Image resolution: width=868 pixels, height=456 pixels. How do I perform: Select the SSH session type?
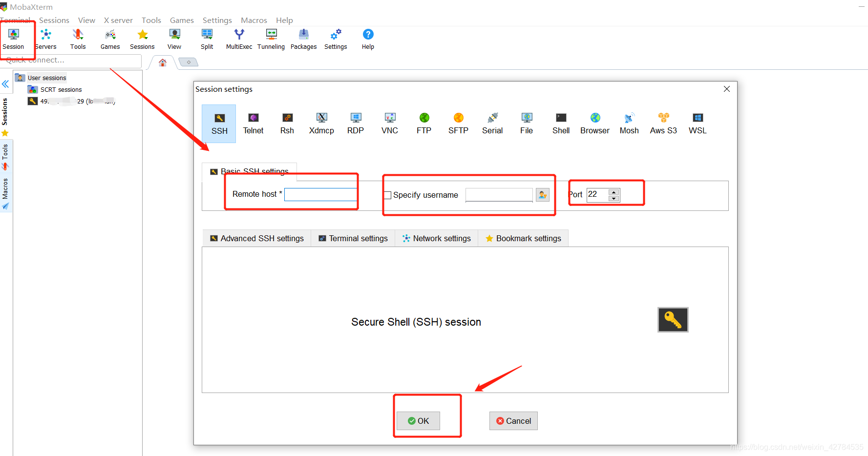219,124
